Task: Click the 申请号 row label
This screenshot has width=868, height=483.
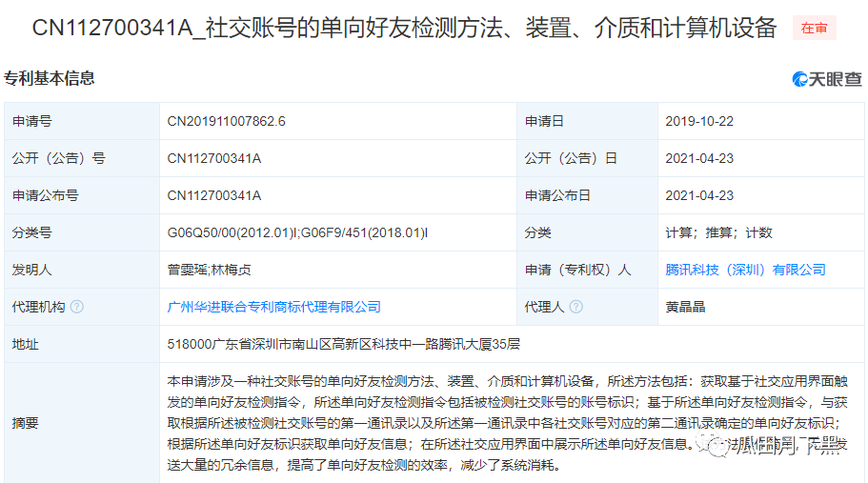Action: coord(32,121)
